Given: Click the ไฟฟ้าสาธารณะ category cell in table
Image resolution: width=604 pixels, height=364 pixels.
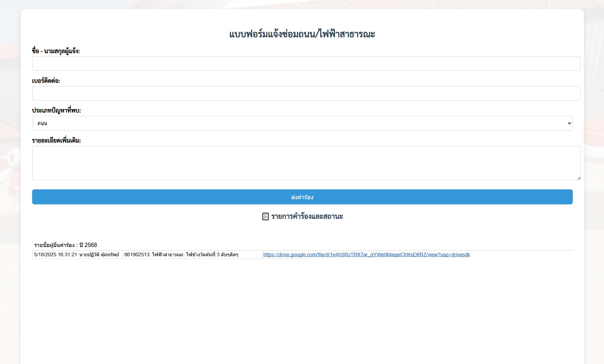Looking at the screenshot, I should tap(168, 254).
